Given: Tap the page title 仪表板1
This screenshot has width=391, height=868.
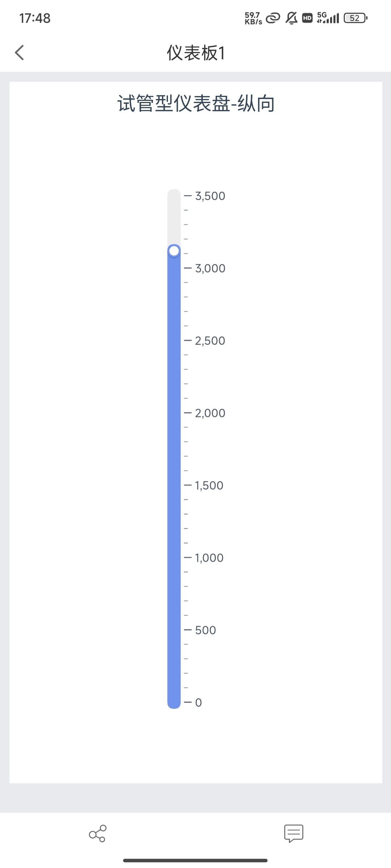Looking at the screenshot, I should [196, 53].
